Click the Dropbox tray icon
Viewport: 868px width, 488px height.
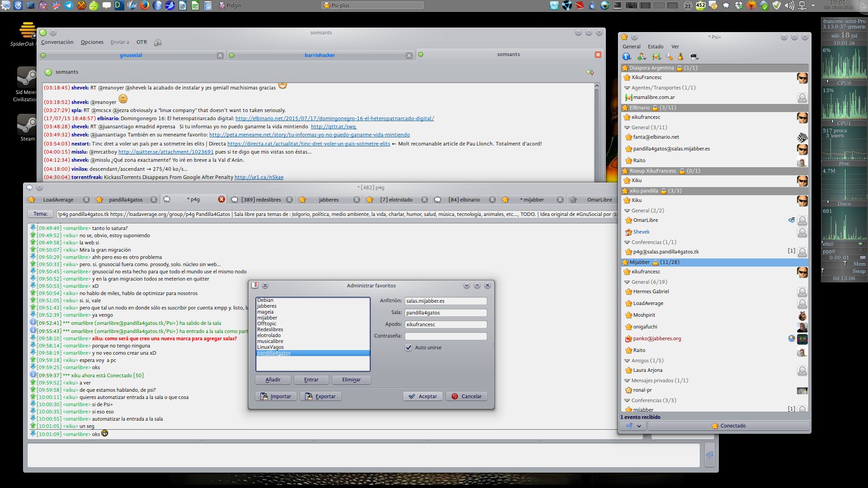pyautogui.click(x=739, y=5)
